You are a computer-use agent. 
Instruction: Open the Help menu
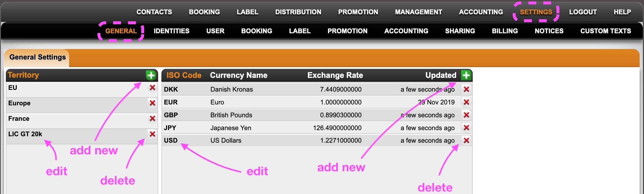click(622, 12)
